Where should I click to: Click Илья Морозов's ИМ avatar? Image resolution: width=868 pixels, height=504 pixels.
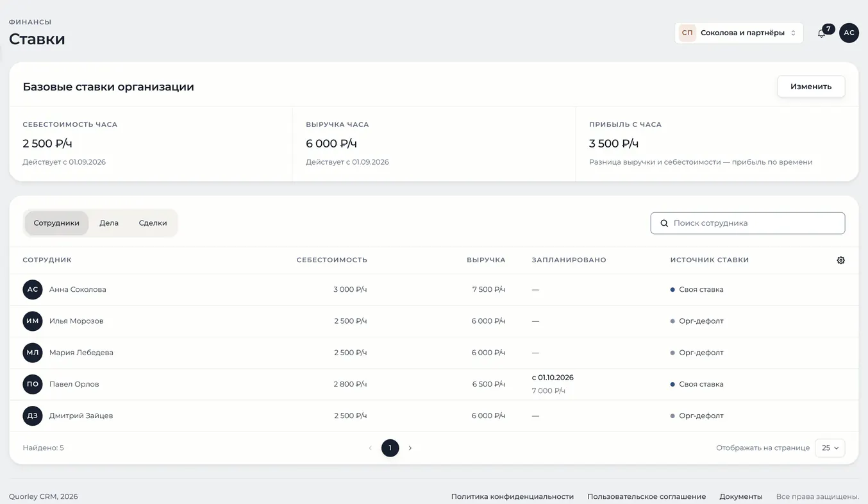click(33, 321)
